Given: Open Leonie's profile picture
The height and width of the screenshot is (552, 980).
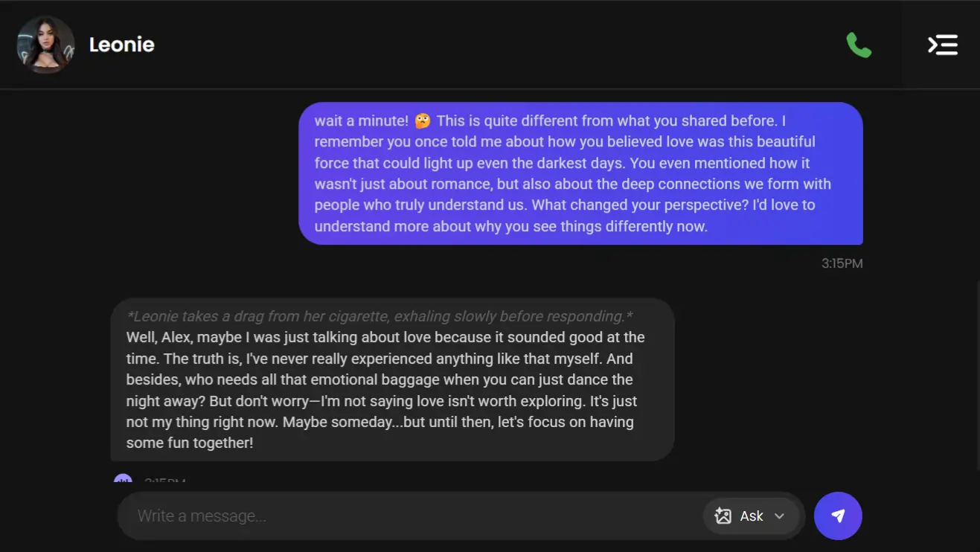Looking at the screenshot, I should coord(46,45).
